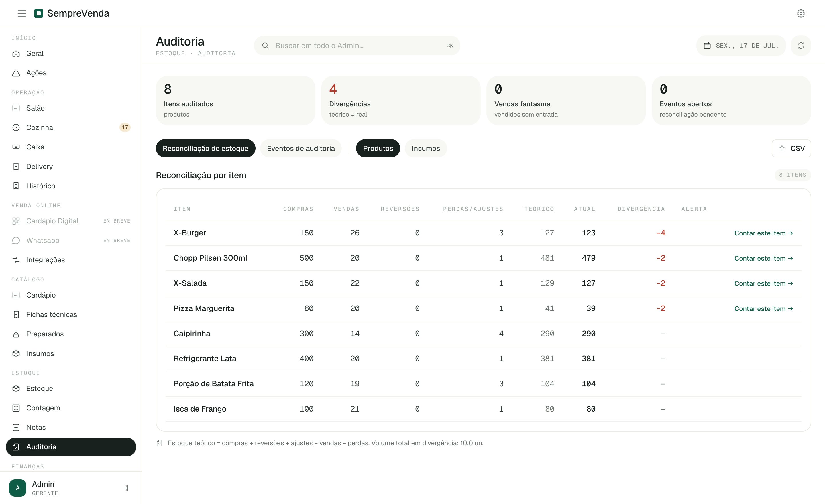The width and height of the screenshot is (825, 504).
Task: Click the Caipirinha row name
Action: click(192, 333)
